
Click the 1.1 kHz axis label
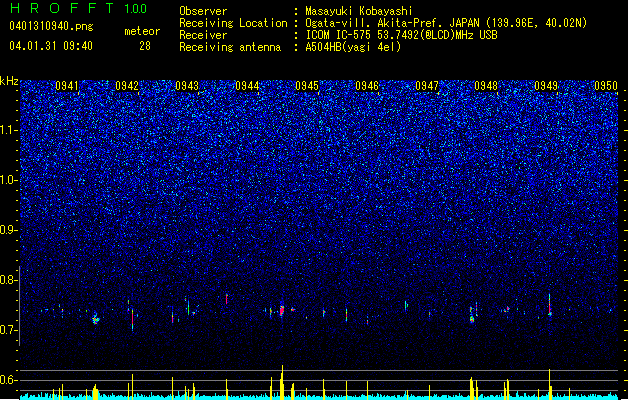tap(9, 130)
